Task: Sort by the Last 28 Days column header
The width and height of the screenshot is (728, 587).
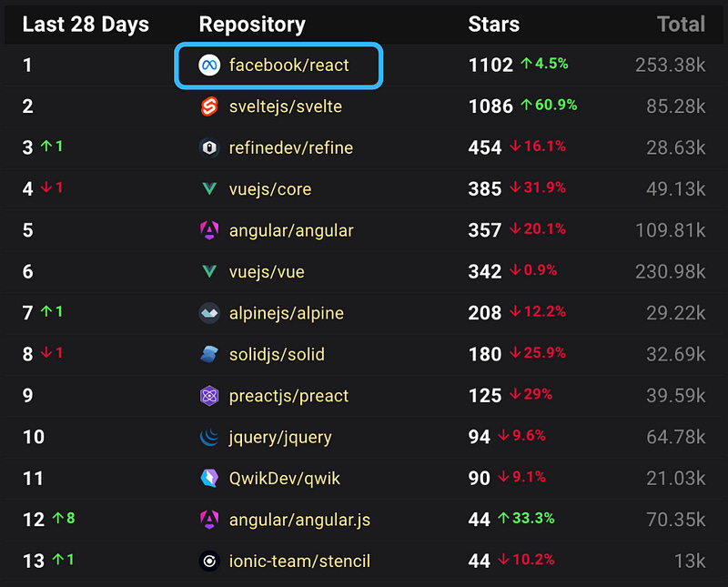Action: point(86,25)
